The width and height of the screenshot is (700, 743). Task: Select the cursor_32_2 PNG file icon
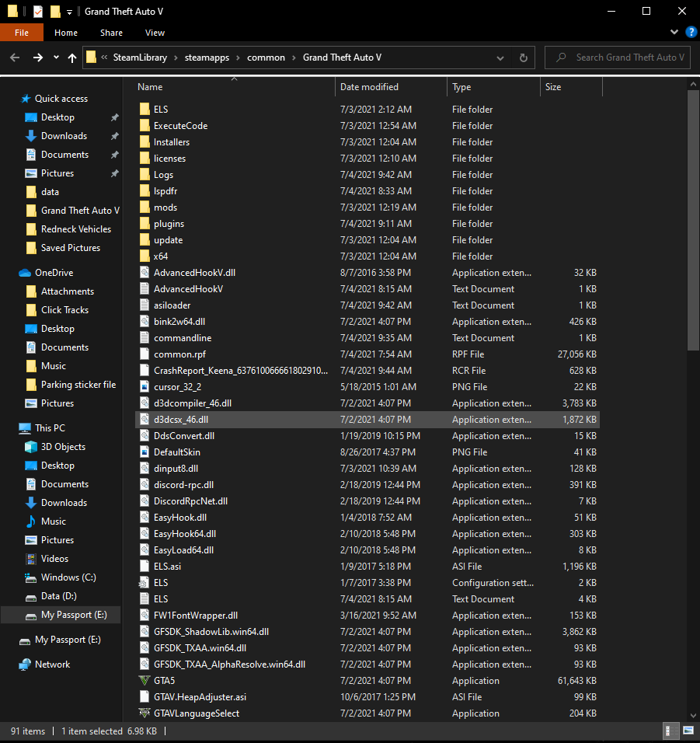pos(145,387)
